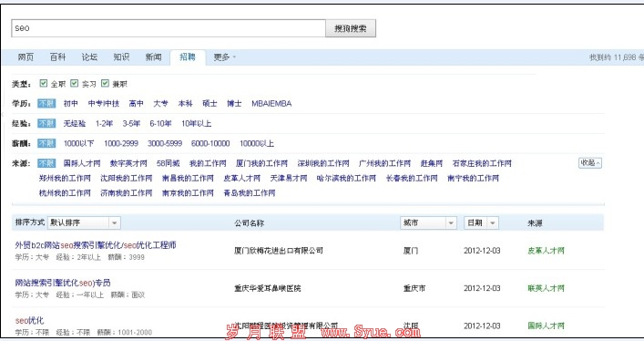Filter education by 大专

(160, 103)
